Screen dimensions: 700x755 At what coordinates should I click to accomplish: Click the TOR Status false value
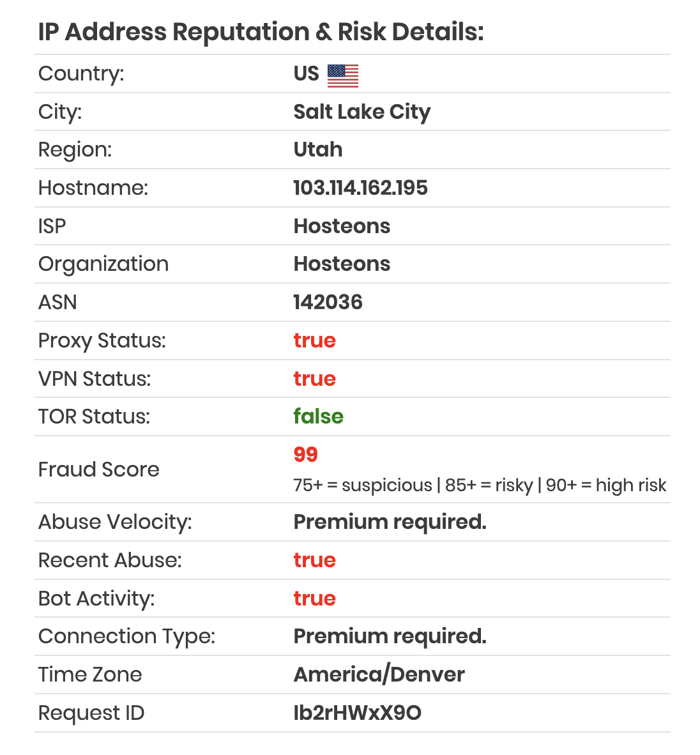(318, 416)
